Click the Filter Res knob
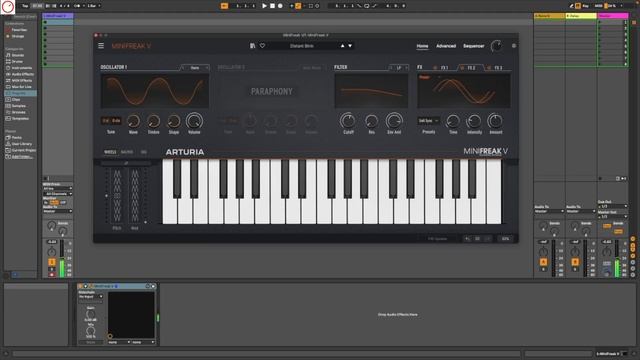 (x=371, y=121)
